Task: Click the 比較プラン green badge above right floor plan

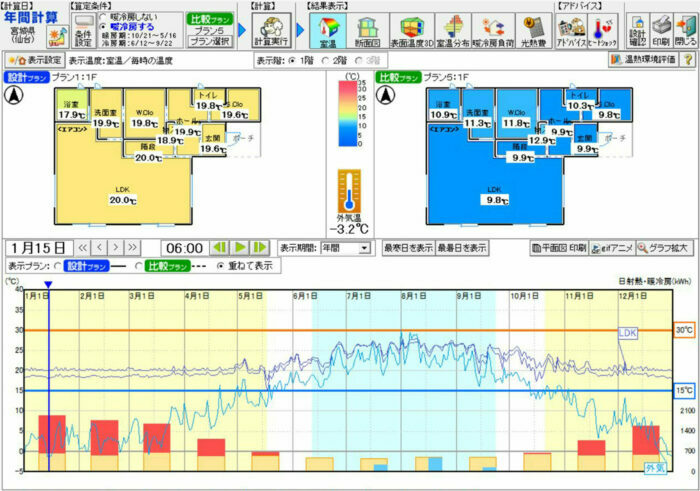Action: click(398, 77)
